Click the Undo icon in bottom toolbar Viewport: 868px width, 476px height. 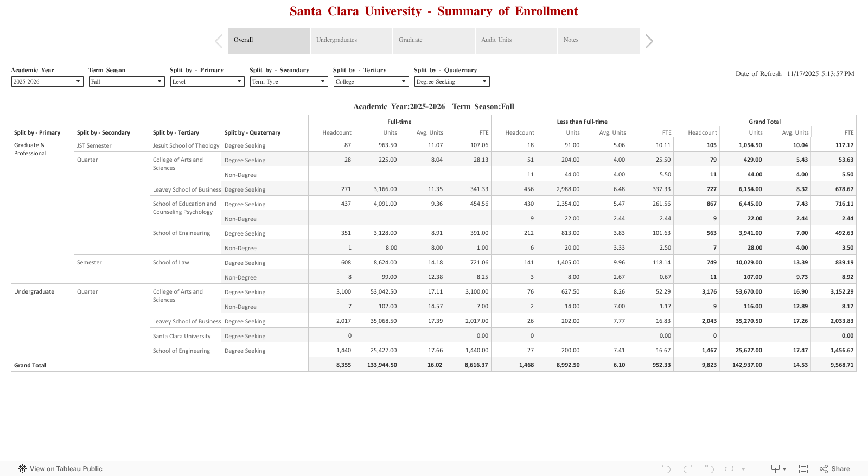point(666,469)
